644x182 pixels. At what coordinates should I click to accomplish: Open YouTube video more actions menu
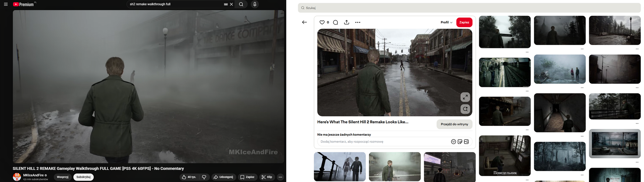click(x=280, y=177)
